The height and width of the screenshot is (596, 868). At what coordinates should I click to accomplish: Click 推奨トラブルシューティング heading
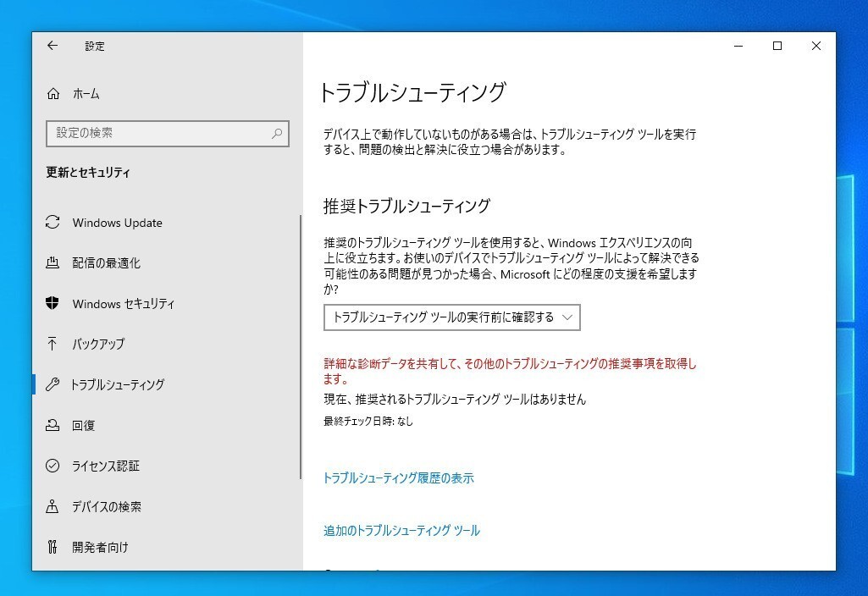coord(406,206)
